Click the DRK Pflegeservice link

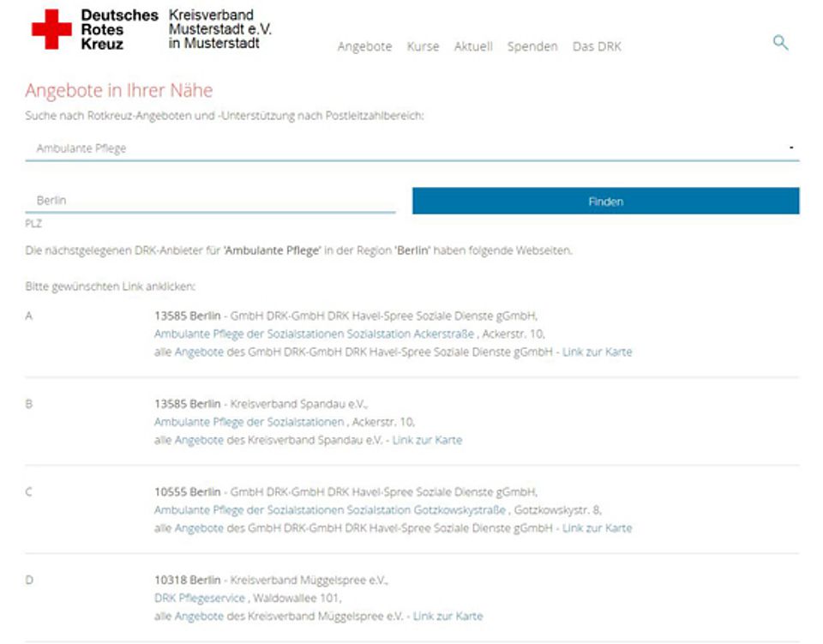coord(199,599)
